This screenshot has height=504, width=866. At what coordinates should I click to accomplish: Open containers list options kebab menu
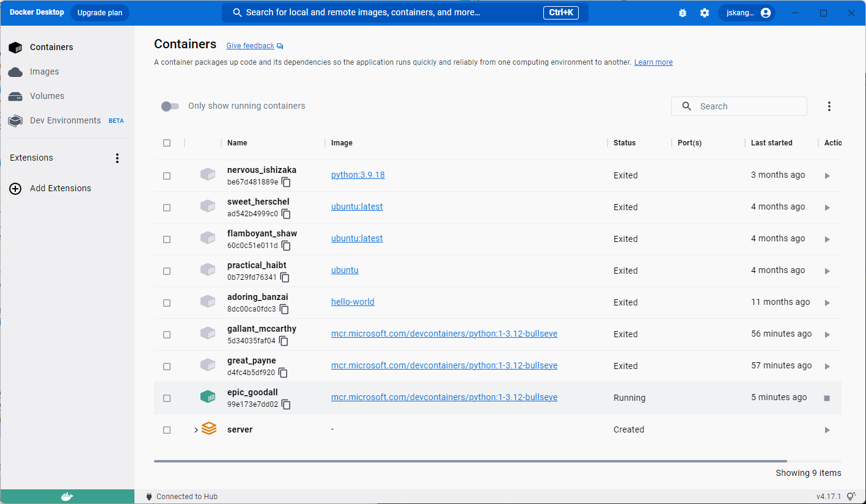(x=829, y=106)
